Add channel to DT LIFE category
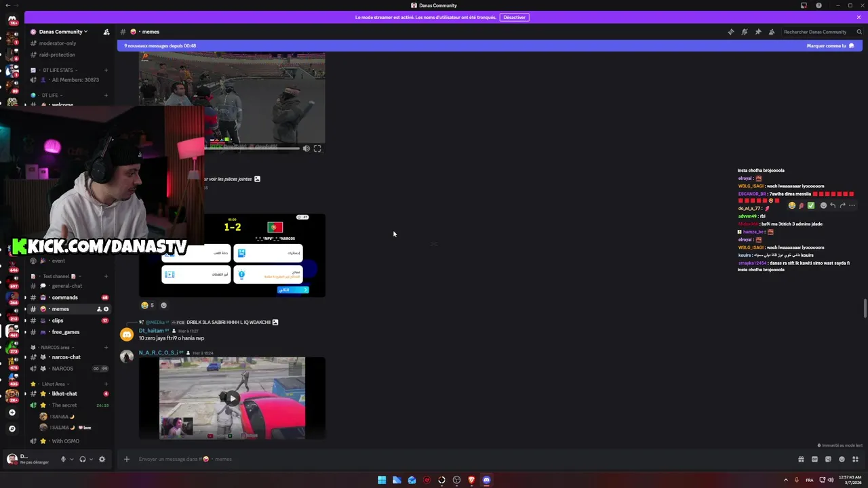The image size is (868, 488). coord(106,96)
